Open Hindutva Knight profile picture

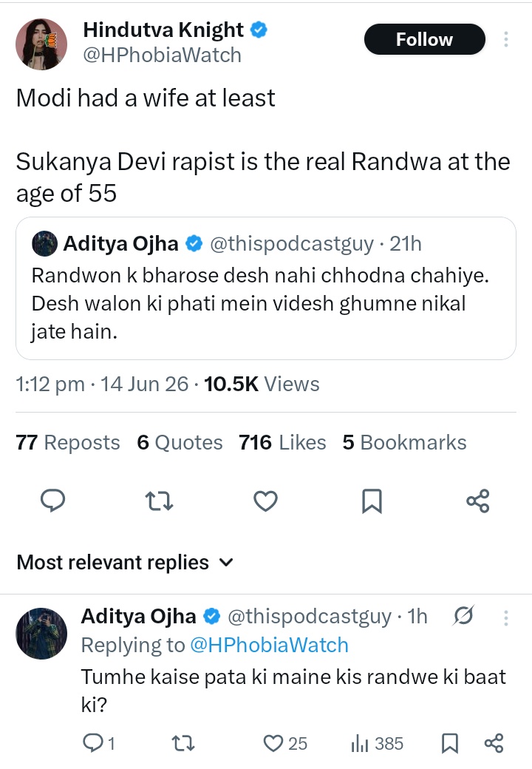click(41, 44)
